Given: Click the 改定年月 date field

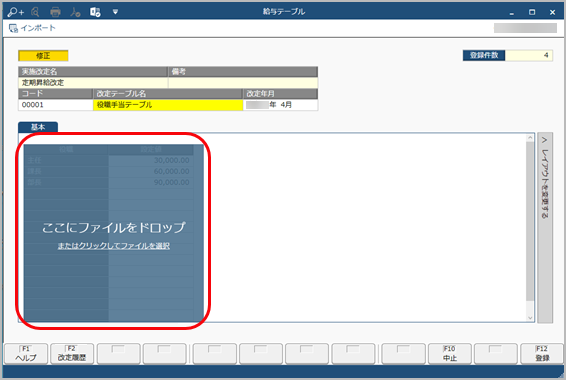Looking at the screenshot, I should click(x=280, y=105).
